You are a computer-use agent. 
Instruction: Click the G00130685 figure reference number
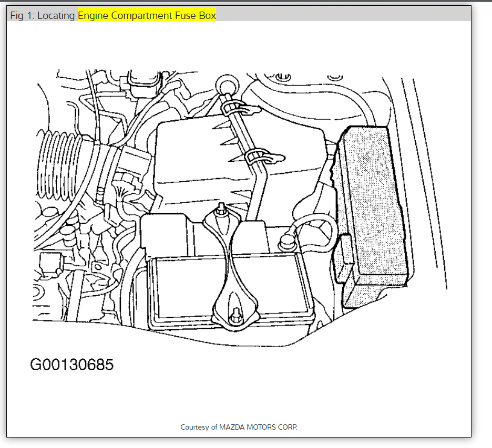[71, 364]
